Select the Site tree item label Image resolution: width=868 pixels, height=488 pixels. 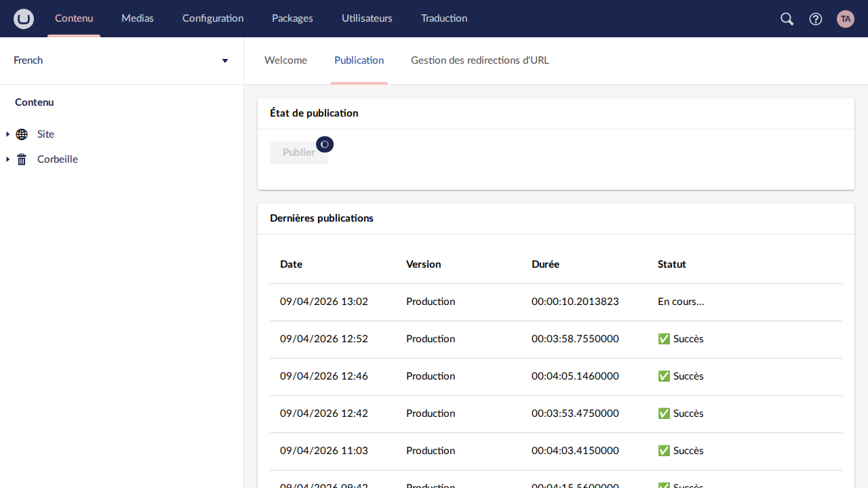click(x=45, y=134)
